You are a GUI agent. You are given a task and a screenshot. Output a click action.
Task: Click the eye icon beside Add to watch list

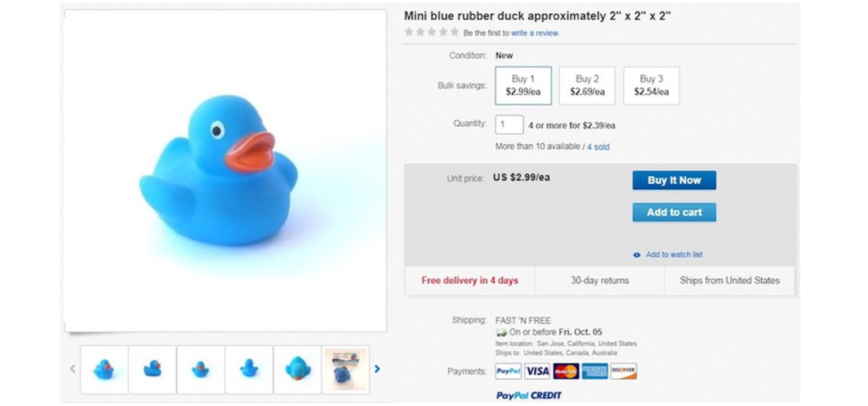637,255
